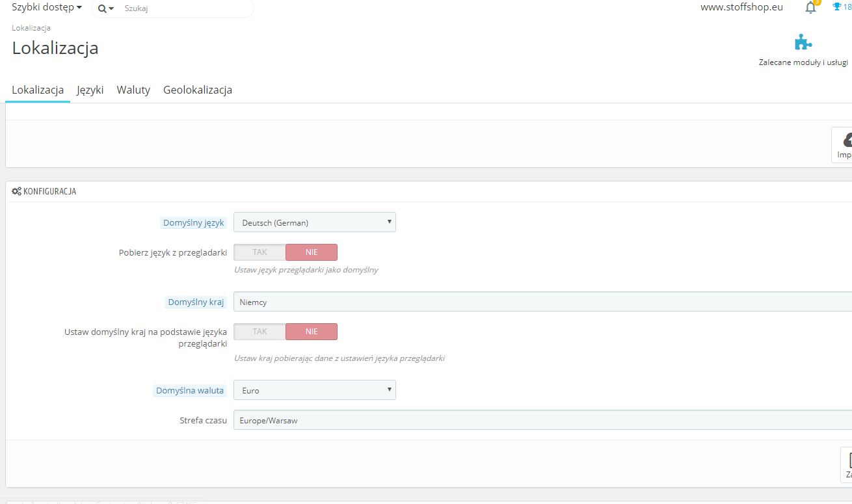Click the Domyślna waluta label
The height and width of the screenshot is (504, 852).
click(190, 390)
